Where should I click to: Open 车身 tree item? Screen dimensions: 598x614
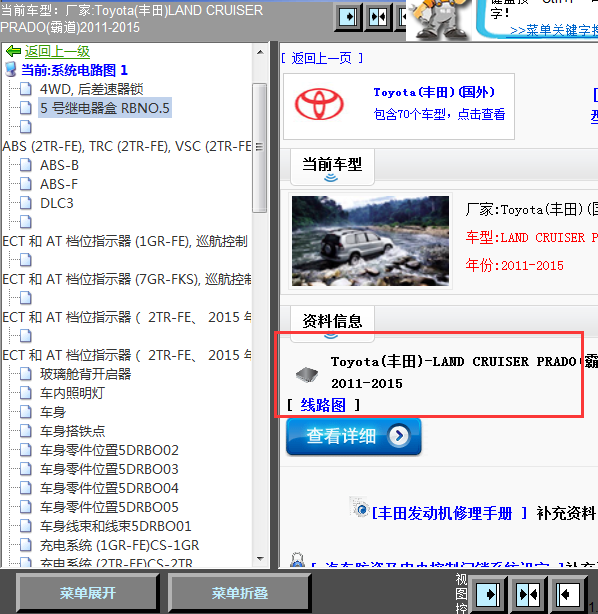coord(53,412)
